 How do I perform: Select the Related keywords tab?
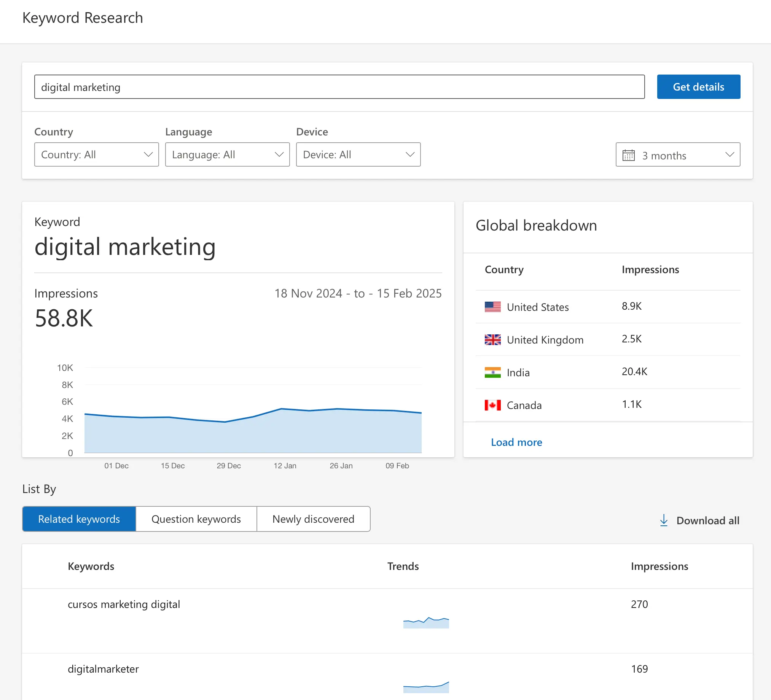click(x=79, y=519)
